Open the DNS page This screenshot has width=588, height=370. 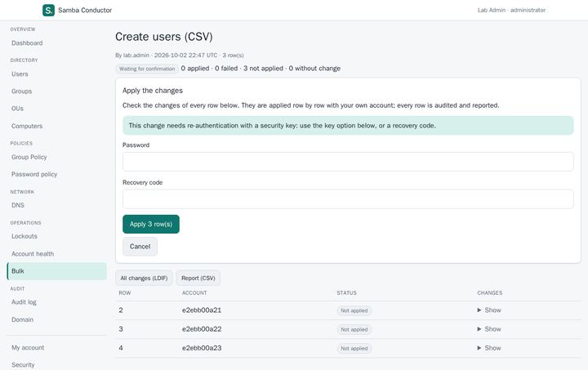coord(18,206)
